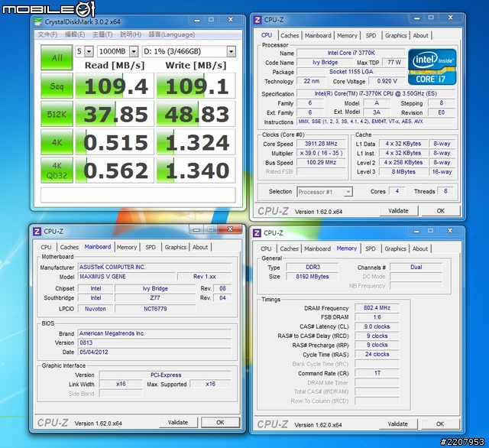
Task: Click the processor name Intel Core i7 3770K
Action: point(351,53)
